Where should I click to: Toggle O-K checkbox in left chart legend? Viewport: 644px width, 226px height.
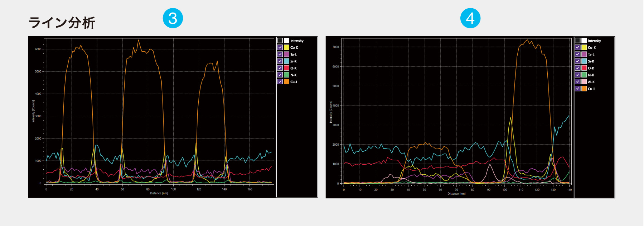(x=280, y=68)
